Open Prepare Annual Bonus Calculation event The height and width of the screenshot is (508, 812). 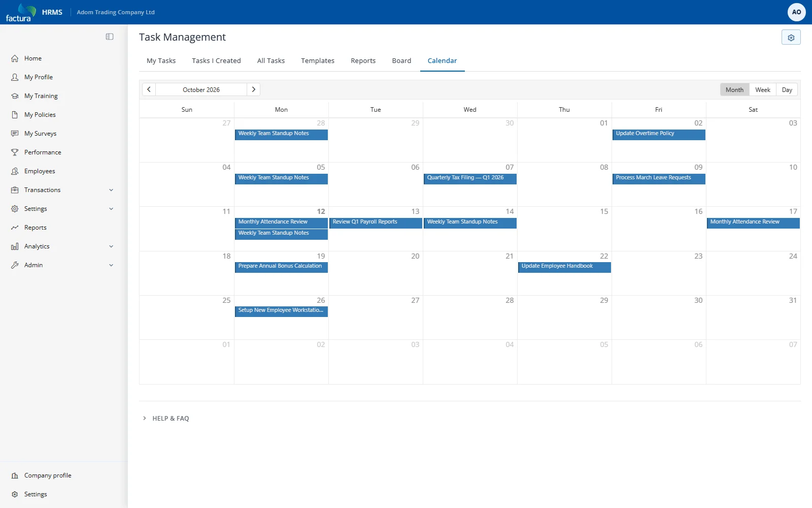click(281, 267)
